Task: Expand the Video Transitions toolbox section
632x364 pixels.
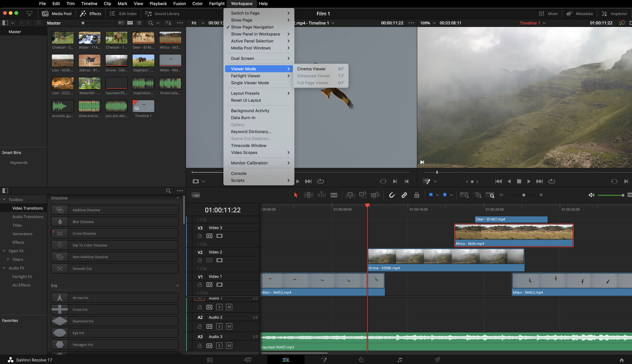Action: 27,208
